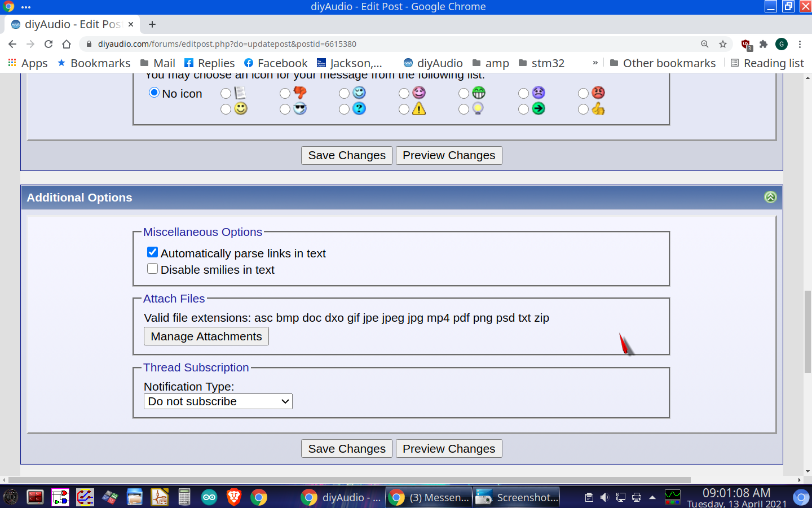The height and width of the screenshot is (508, 812).
Task: Bookmark this page with the star
Action: [723, 44]
